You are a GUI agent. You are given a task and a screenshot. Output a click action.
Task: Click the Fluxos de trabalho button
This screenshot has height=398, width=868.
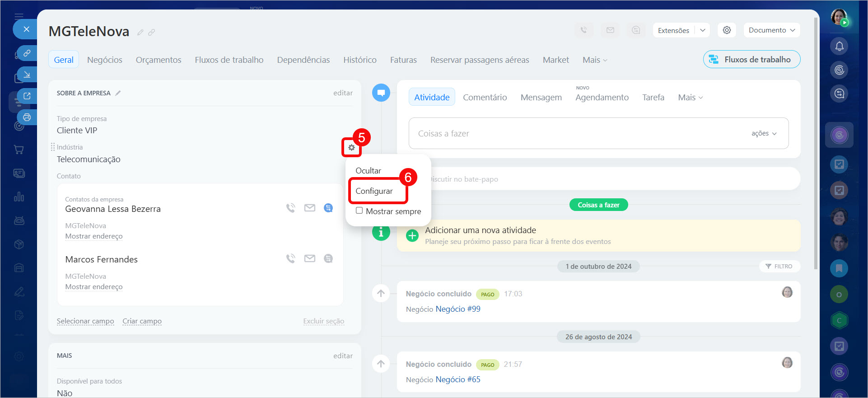(x=751, y=60)
